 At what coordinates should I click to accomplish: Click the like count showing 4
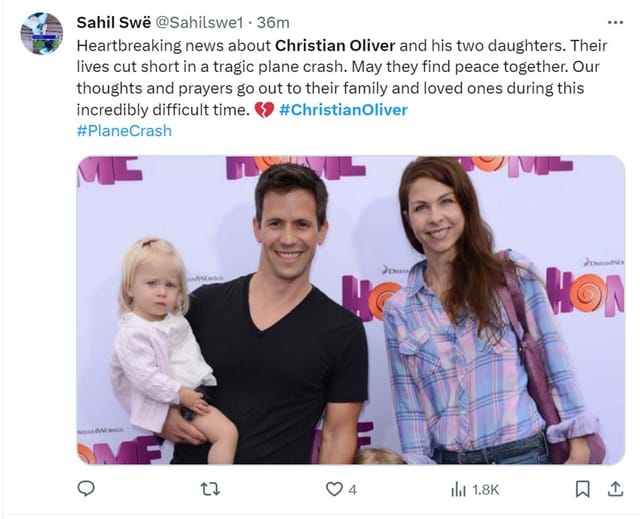tap(351, 489)
